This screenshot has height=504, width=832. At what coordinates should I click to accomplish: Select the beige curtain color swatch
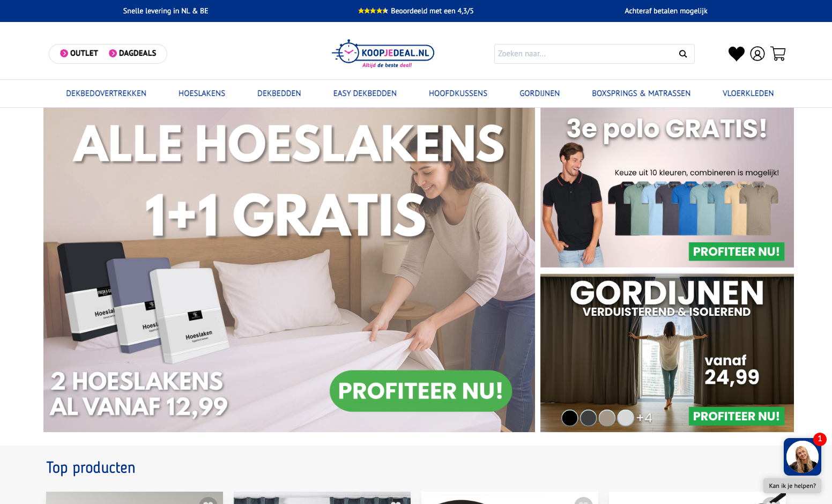click(607, 418)
